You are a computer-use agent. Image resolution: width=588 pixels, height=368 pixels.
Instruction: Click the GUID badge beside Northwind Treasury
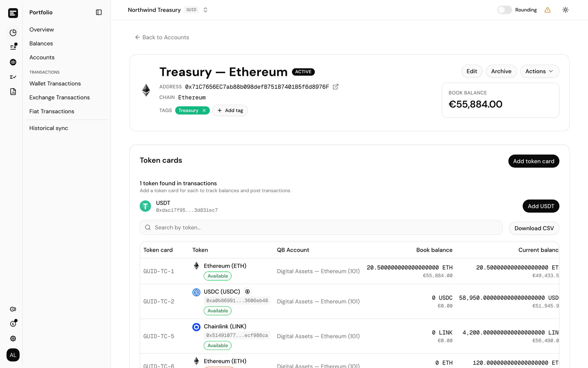coord(191,10)
